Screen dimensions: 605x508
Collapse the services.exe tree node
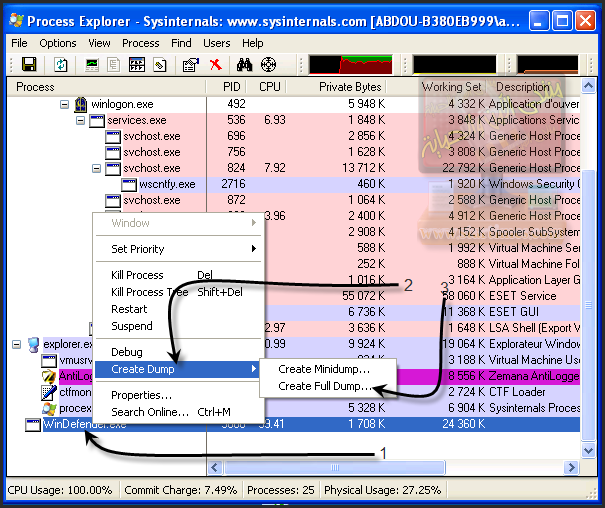tap(80, 121)
